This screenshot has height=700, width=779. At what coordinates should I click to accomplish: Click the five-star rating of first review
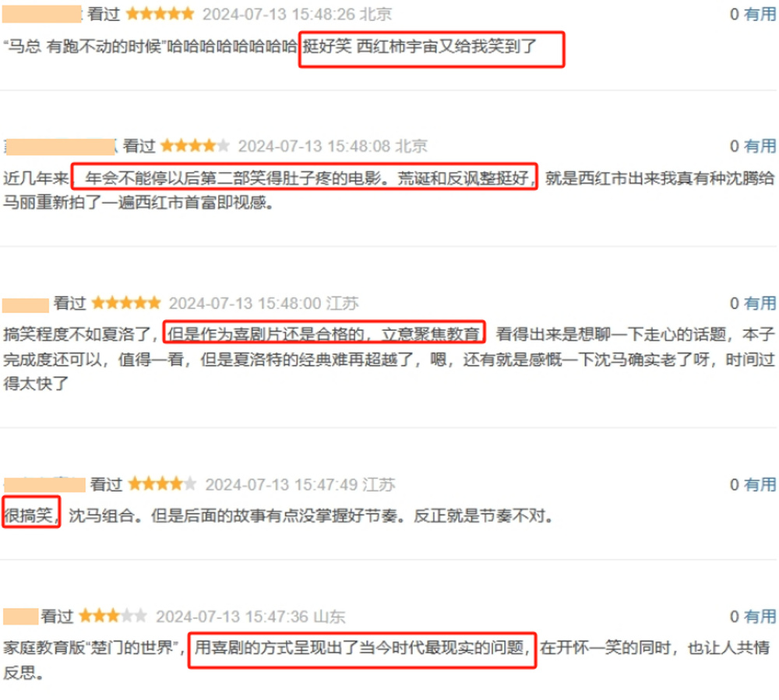coord(160,14)
